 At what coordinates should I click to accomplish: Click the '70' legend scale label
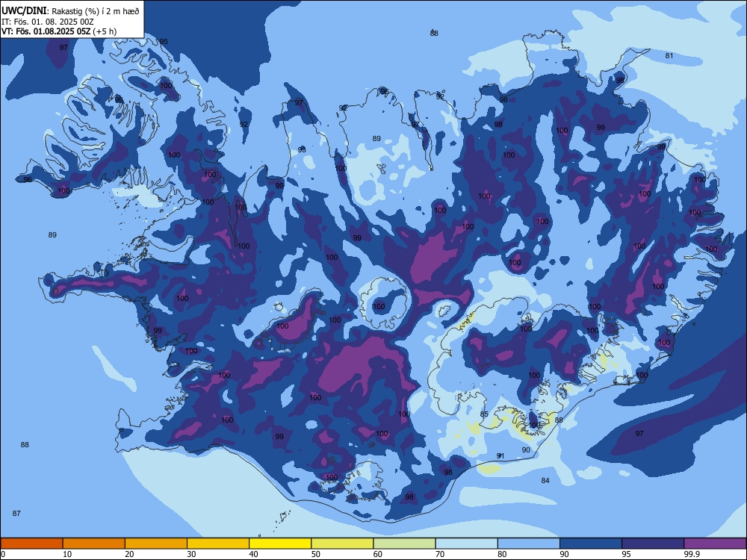[440, 554]
